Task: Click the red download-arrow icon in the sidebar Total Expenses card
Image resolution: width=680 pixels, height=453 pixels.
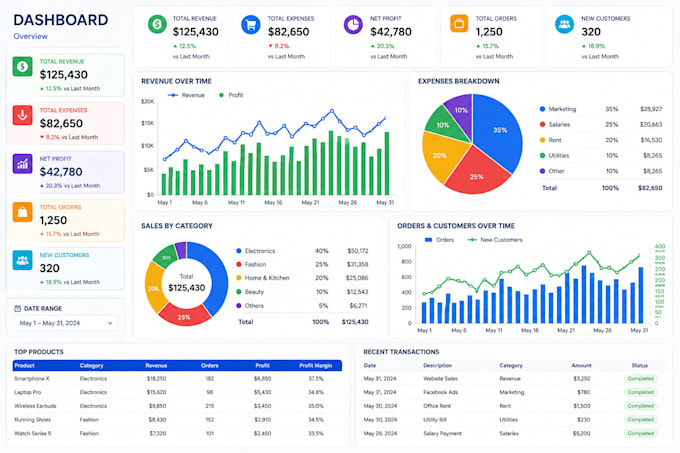Action: tap(22, 115)
